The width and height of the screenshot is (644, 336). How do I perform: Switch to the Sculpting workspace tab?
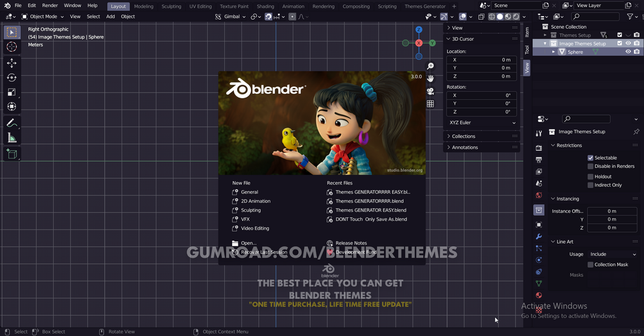(171, 6)
